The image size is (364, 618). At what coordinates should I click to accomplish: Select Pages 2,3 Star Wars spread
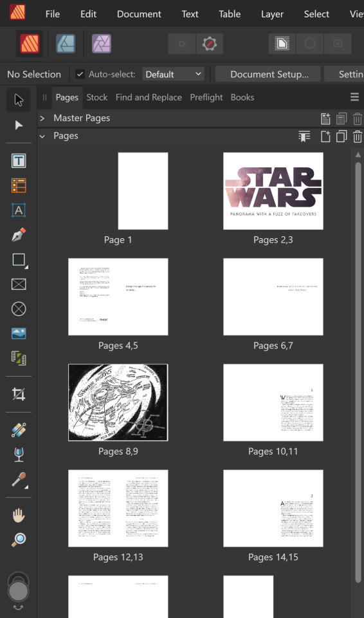pos(273,191)
